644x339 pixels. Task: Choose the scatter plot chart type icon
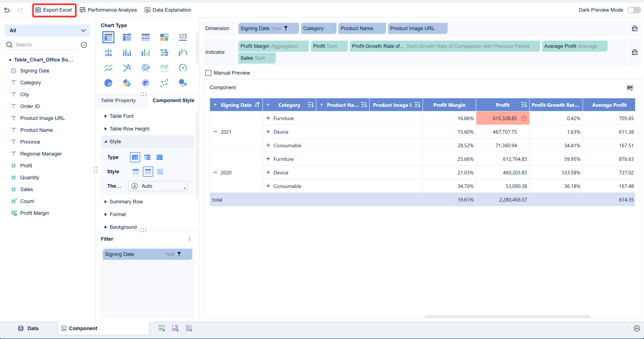pyautogui.click(x=164, y=83)
